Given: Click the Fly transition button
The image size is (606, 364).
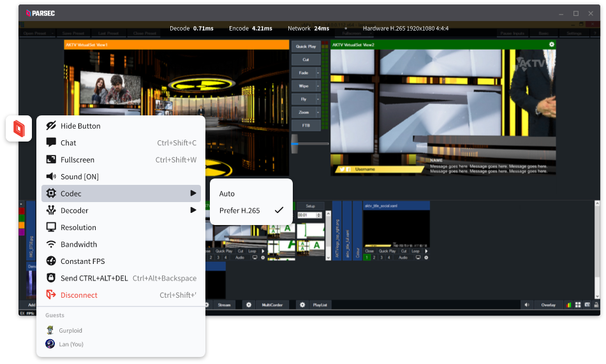Looking at the screenshot, I should 304,99.
